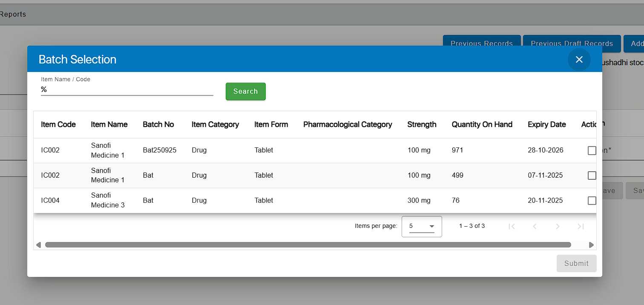644x305 pixels.
Task: Check the Sanofi Medicine 3 row checkbox
Action: (592, 201)
